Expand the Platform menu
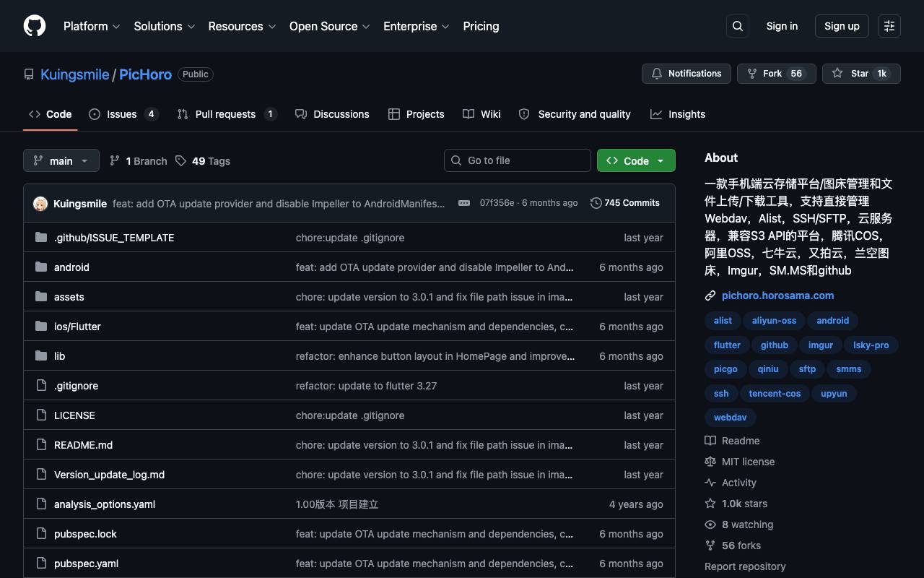 click(x=92, y=26)
